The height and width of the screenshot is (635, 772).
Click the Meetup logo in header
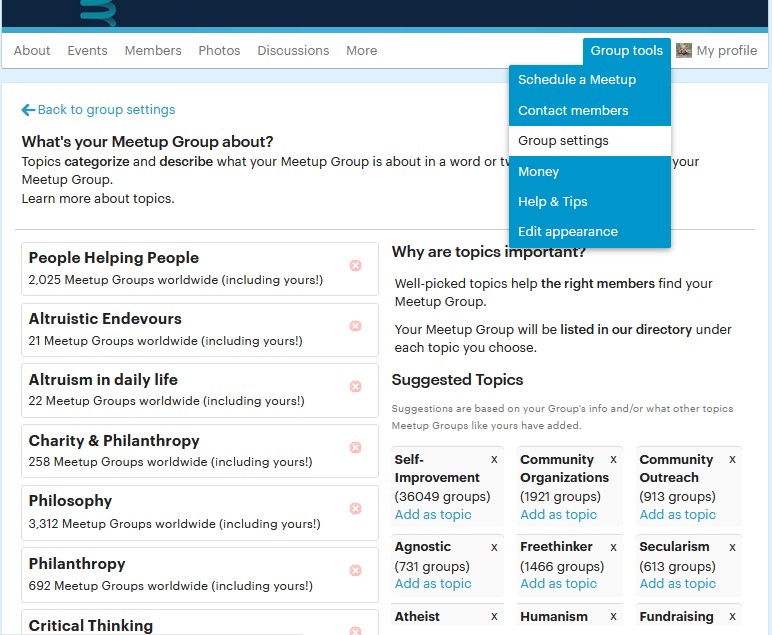[98, 12]
